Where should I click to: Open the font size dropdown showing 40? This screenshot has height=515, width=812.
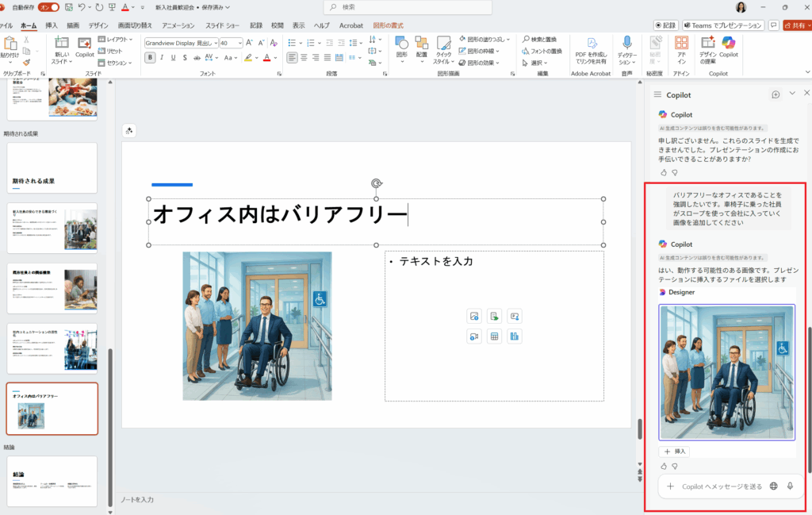pos(239,43)
